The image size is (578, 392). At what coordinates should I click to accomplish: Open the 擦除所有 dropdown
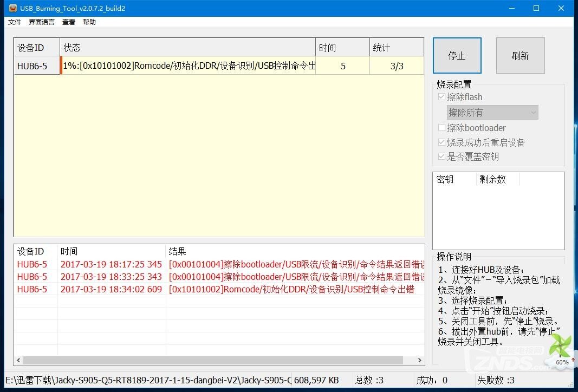(492, 113)
